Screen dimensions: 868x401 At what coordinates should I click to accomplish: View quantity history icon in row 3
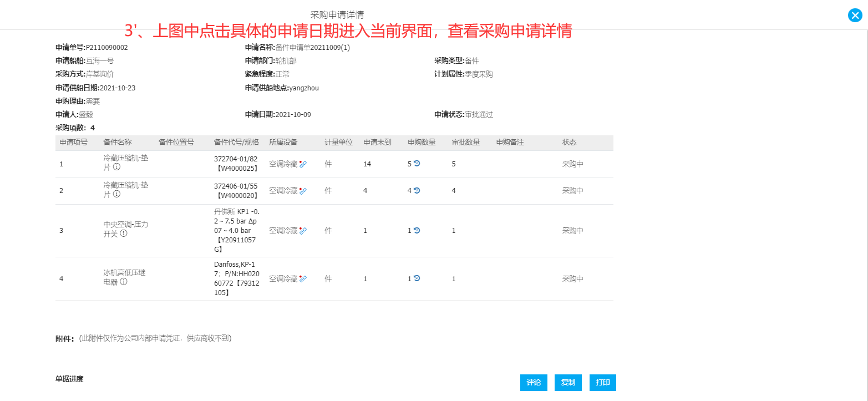(x=417, y=230)
